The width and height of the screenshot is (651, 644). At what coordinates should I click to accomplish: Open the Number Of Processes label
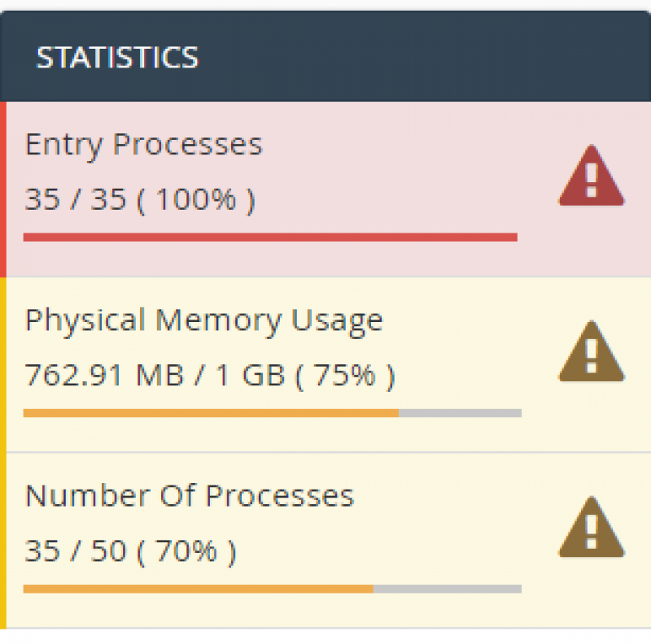(189, 496)
